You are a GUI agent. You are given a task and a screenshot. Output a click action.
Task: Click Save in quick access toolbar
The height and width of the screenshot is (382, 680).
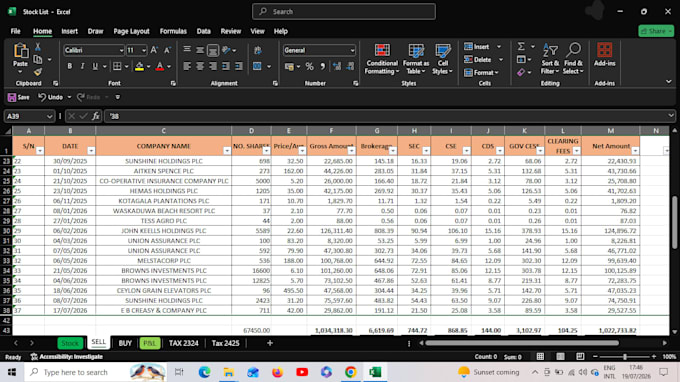pos(19,97)
